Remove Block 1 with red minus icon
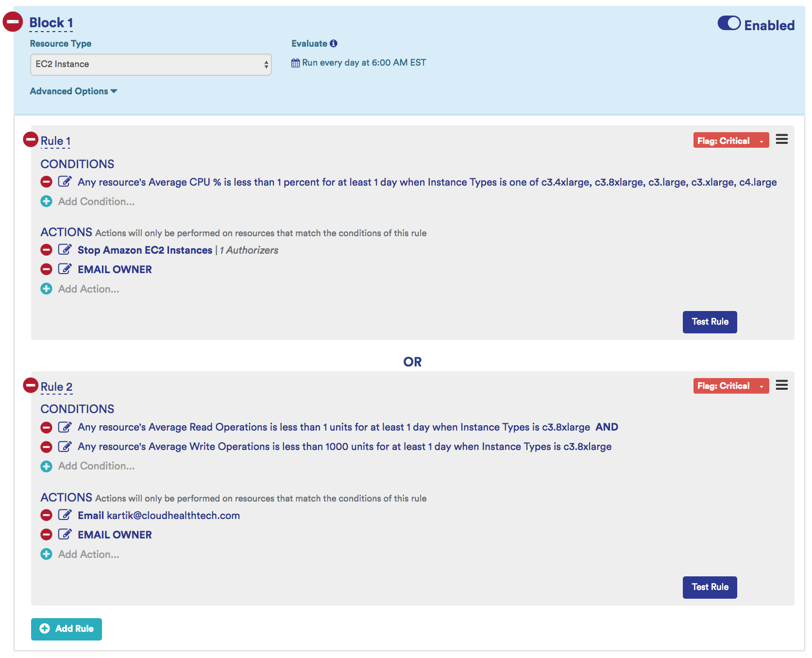This screenshot has height=658, width=812. [13, 22]
